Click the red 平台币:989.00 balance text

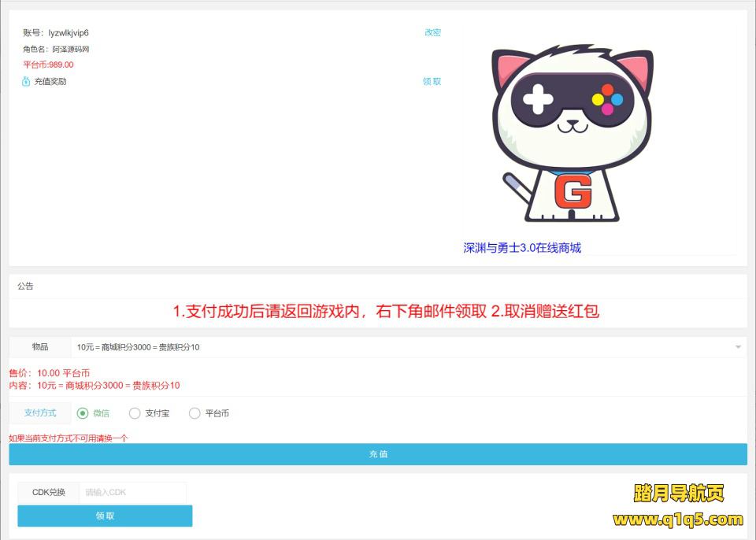tap(48, 65)
